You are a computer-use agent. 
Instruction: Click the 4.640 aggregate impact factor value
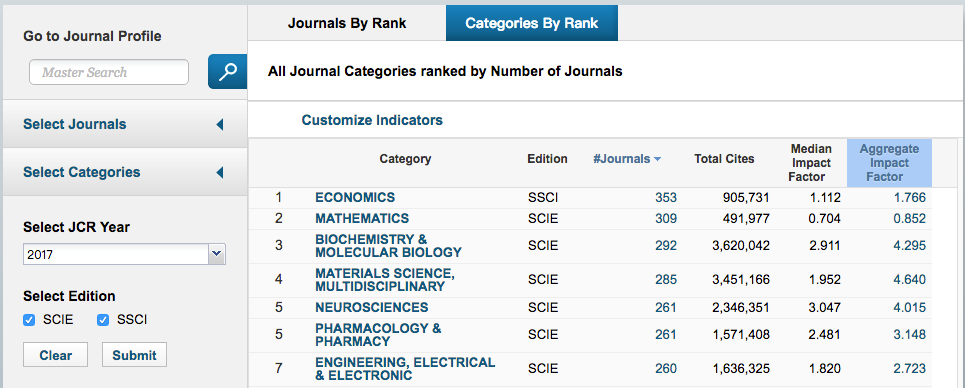[x=909, y=280]
